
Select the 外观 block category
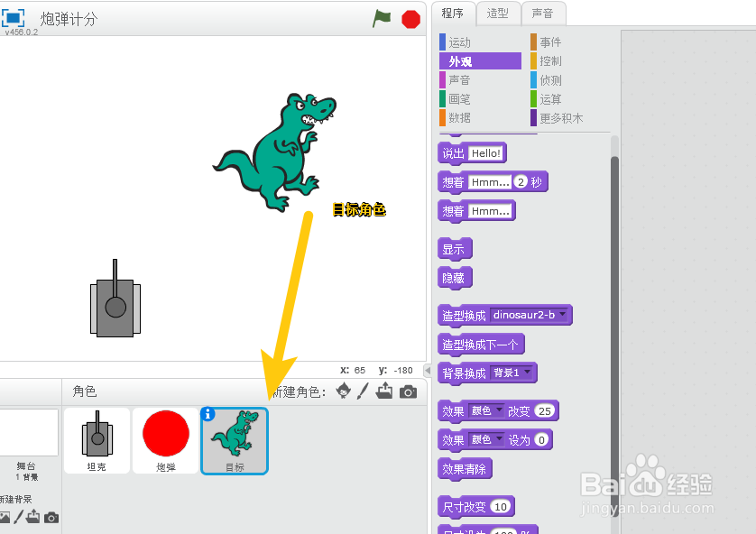click(x=480, y=61)
